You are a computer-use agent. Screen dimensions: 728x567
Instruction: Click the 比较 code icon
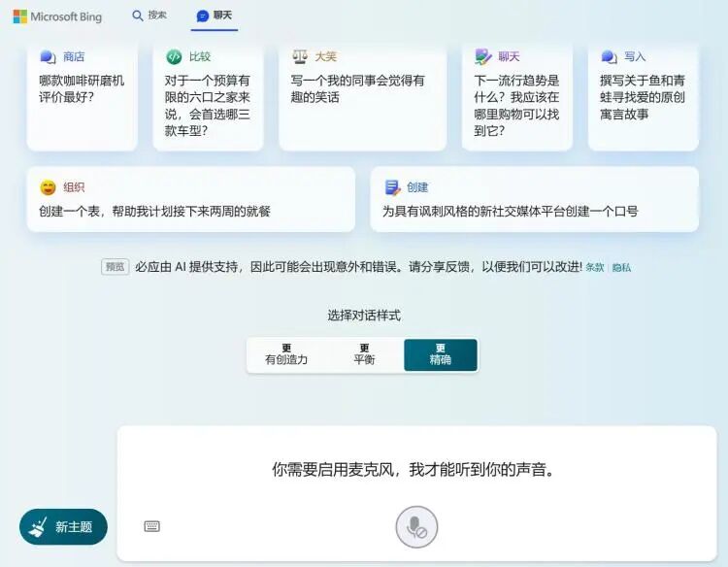pyautogui.click(x=174, y=56)
